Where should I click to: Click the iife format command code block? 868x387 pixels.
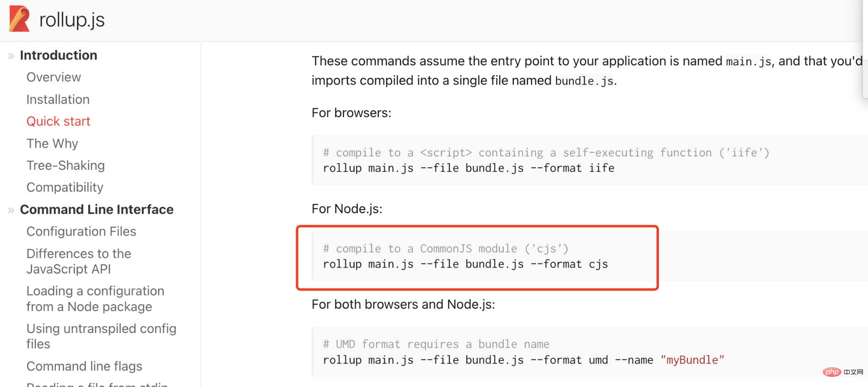(x=469, y=161)
